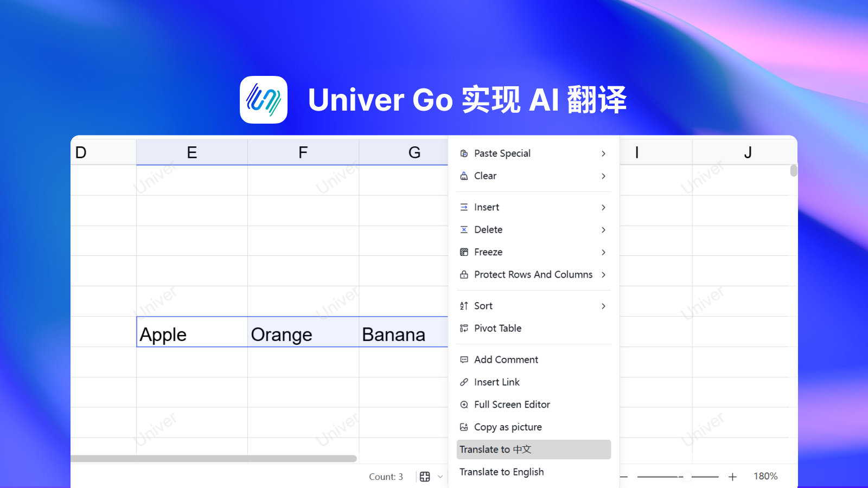Click the Insert Link chain icon
This screenshot has width=868, height=488.
[x=464, y=382]
